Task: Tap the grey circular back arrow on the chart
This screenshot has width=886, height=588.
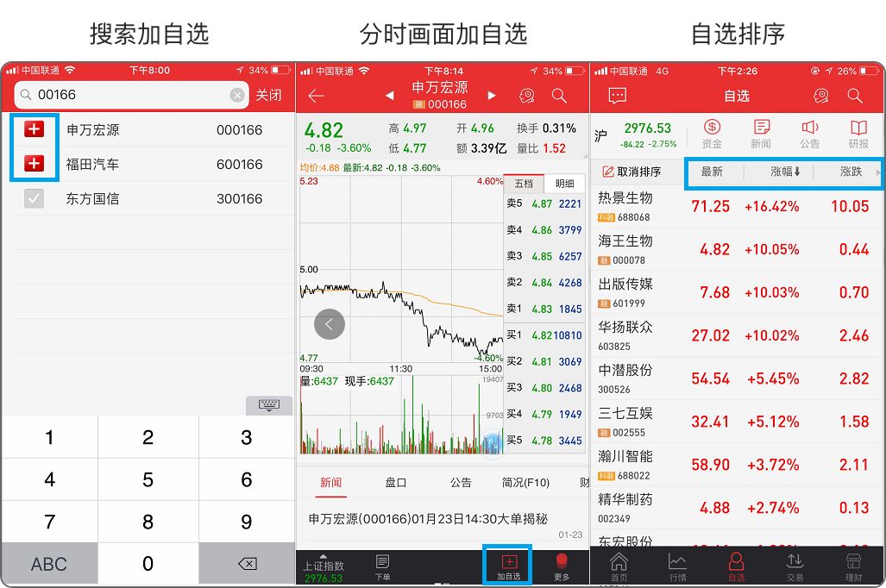Action: pos(330,324)
